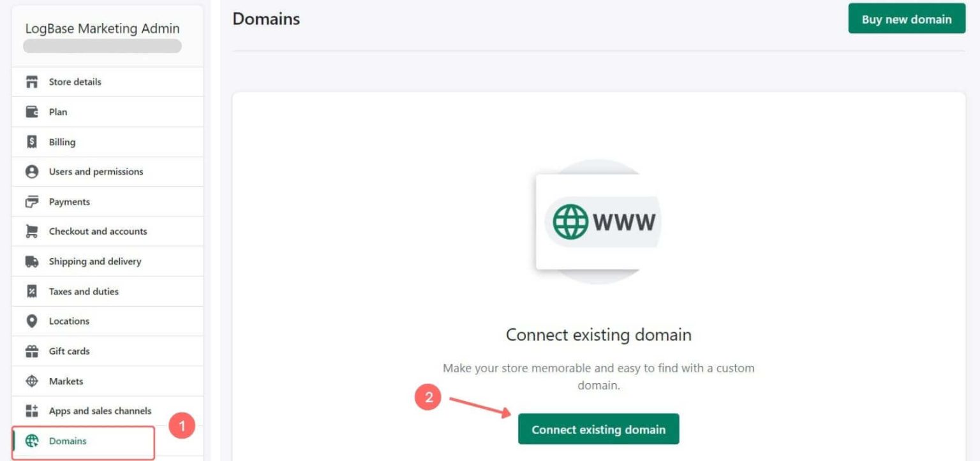The width and height of the screenshot is (980, 461).
Task: Click the Store details storefront icon
Action: (x=32, y=82)
